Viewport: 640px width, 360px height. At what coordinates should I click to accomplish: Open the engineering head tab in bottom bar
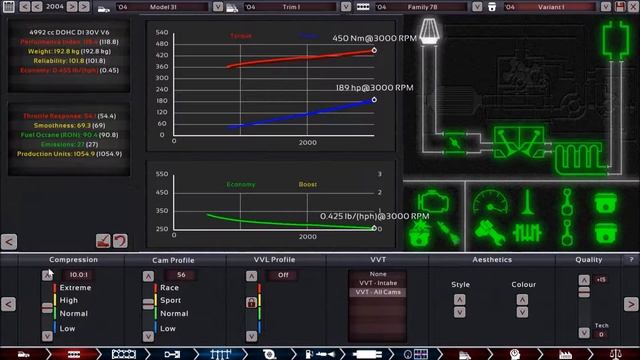pos(515,354)
